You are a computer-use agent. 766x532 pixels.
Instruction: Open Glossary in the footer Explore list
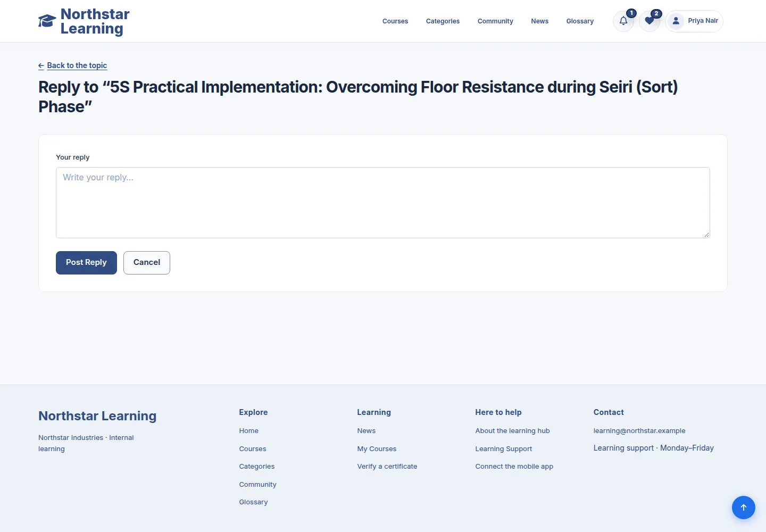254,502
